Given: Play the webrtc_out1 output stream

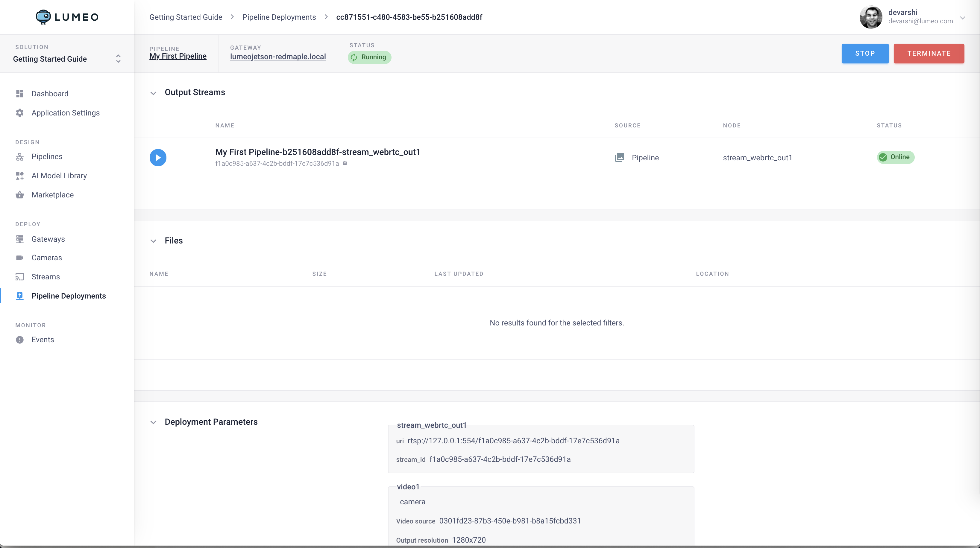Looking at the screenshot, I should 158,157.
